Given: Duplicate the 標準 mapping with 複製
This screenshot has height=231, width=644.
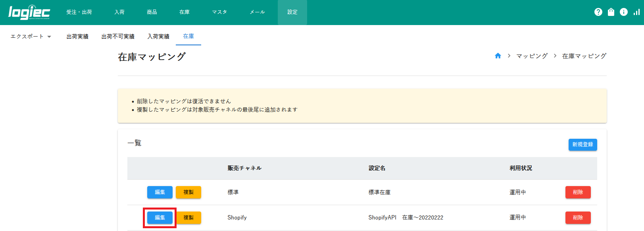Looking at the screenshot, I should click(188, 192).
